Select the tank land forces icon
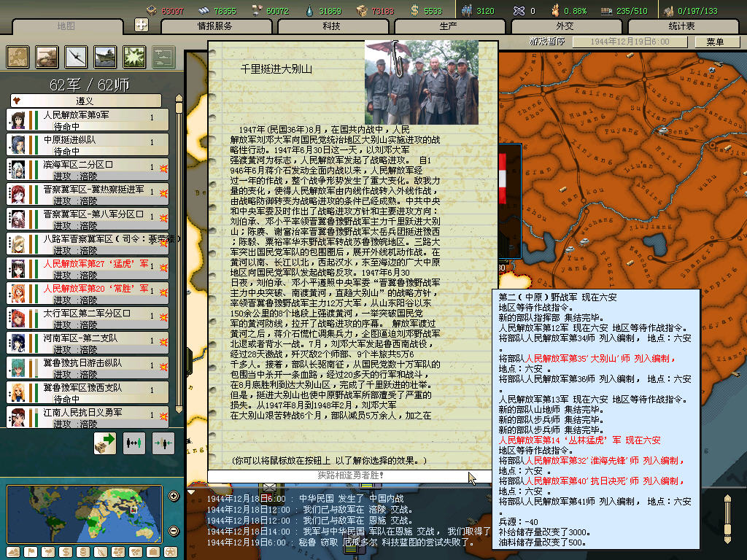This screenshot has width=747, height=560. pyautogui.click(x=47, y=57)
